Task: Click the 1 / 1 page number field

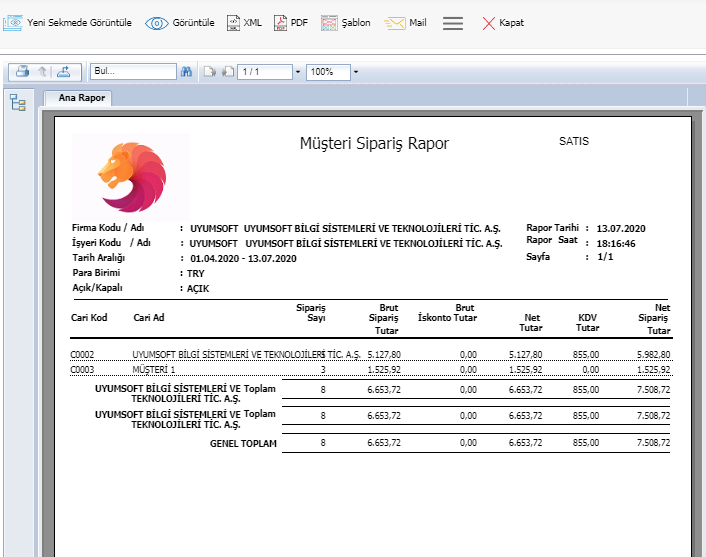Action: (264, 72)
